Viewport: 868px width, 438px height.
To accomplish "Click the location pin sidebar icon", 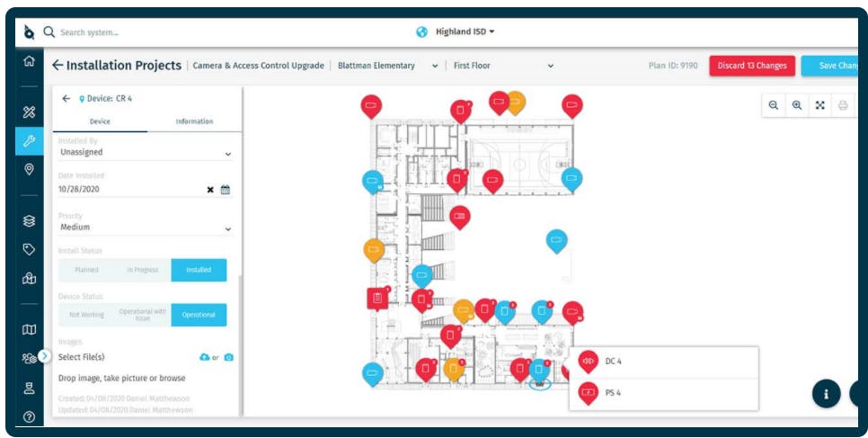I will tap(29, 169).
